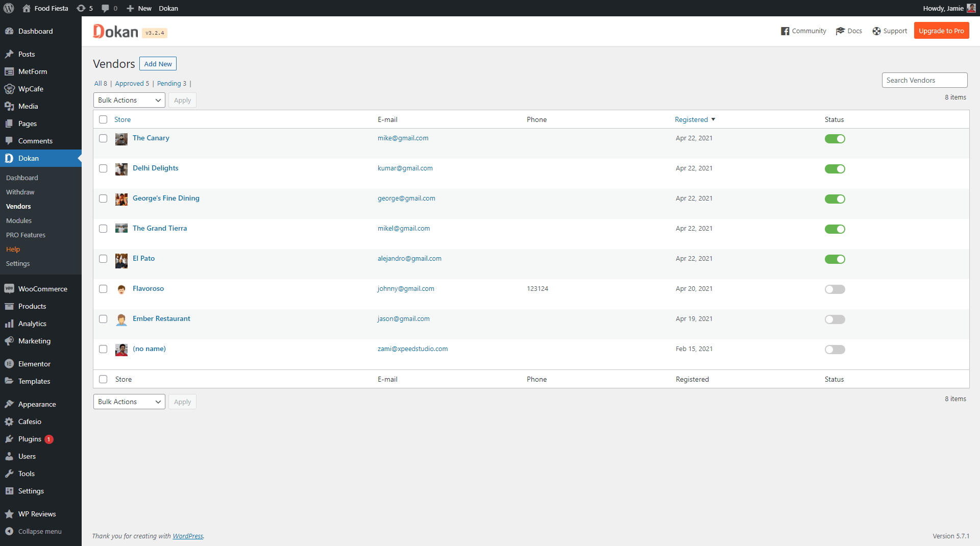980x546 pixels.
Task: Click the Search Vendors input field
Action: [924, 80]
